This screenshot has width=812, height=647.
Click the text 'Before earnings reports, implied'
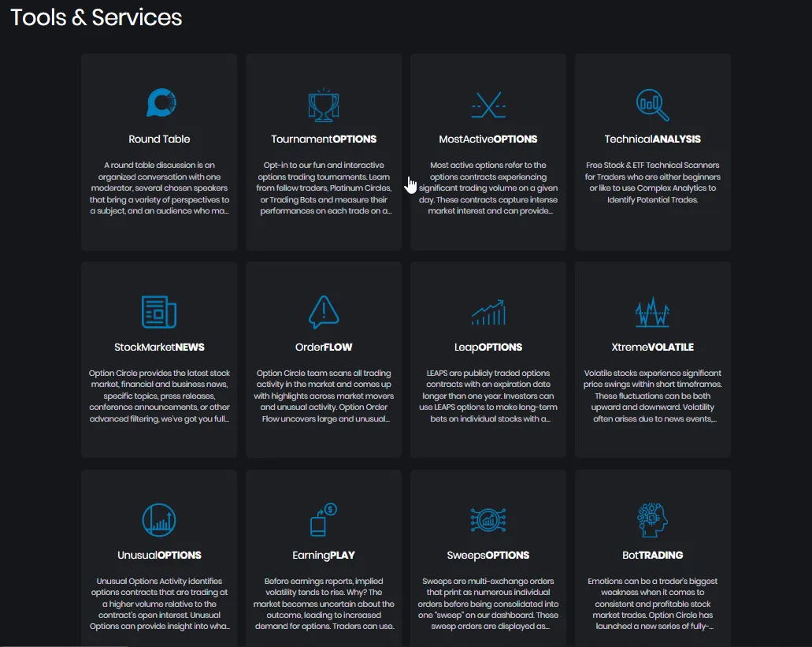[x=324, y=582]
